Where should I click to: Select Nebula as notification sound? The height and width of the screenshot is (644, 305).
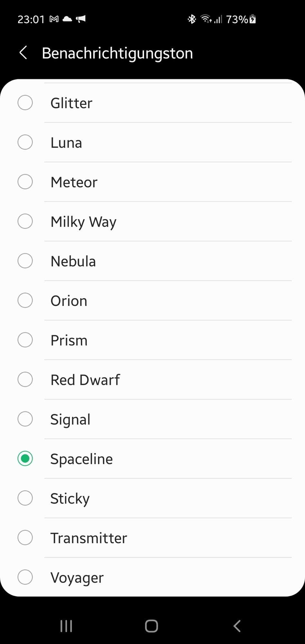[153, 261]
